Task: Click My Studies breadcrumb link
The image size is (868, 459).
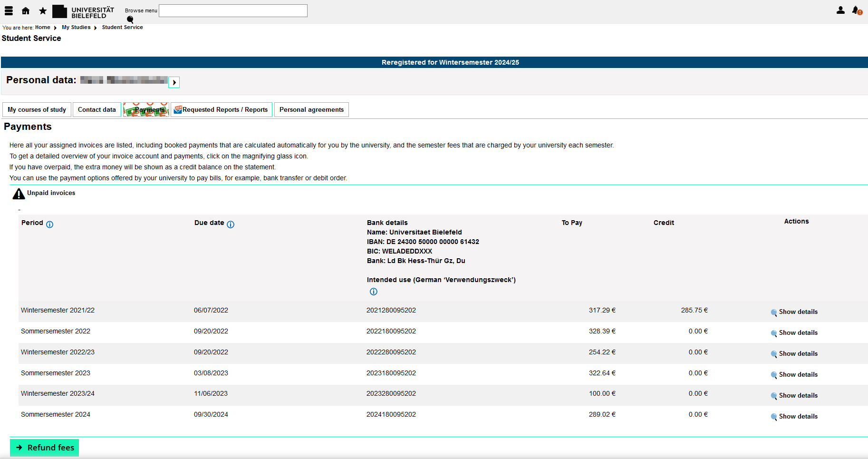Action: 76,27
